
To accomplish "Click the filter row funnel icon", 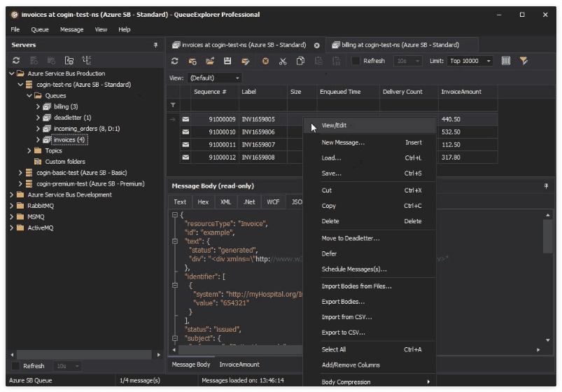I will 173,105.
